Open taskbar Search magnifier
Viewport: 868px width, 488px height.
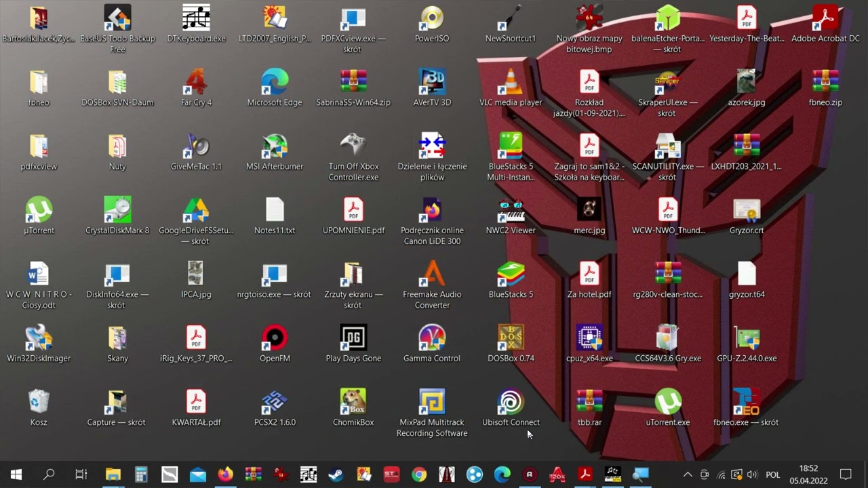49,474
